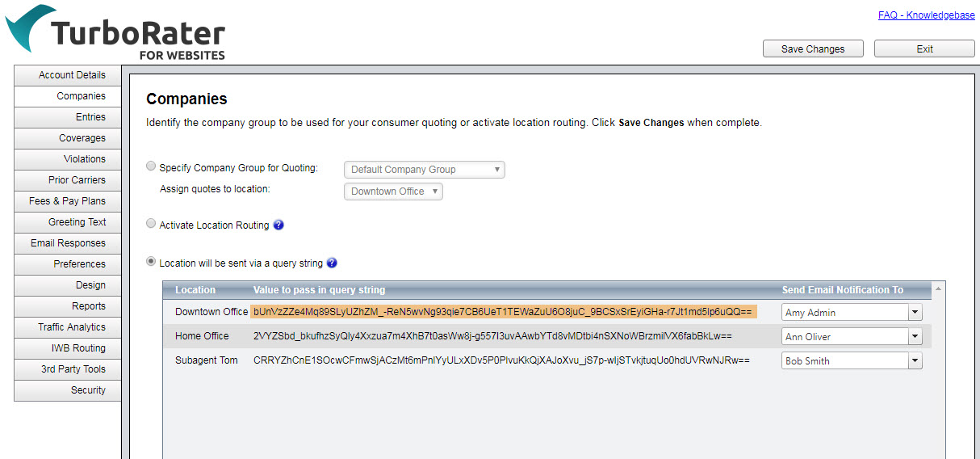
Task: Click the table scrollbar up arrow
Action: [x=937, y=289]
